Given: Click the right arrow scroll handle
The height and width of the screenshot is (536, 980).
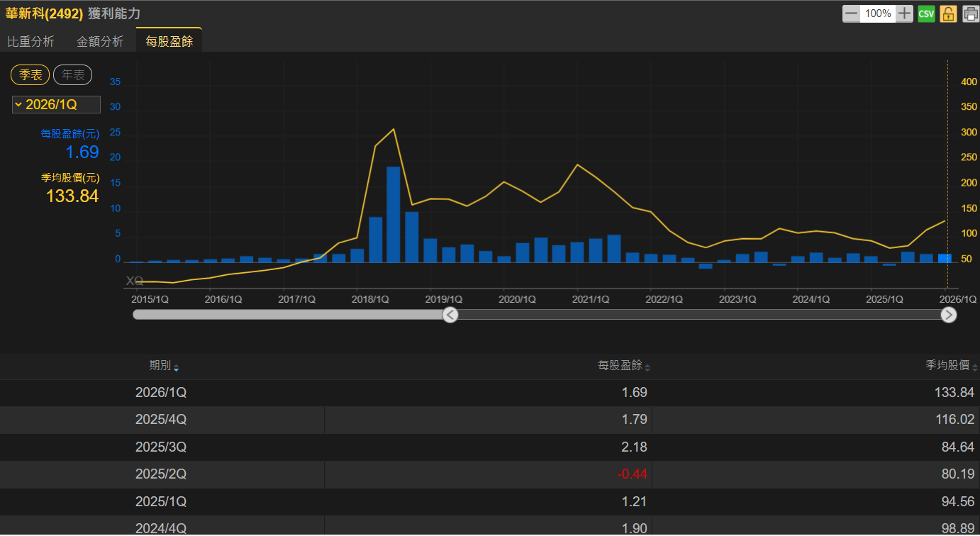Looking at the screenshot, I should pos(949,315).
